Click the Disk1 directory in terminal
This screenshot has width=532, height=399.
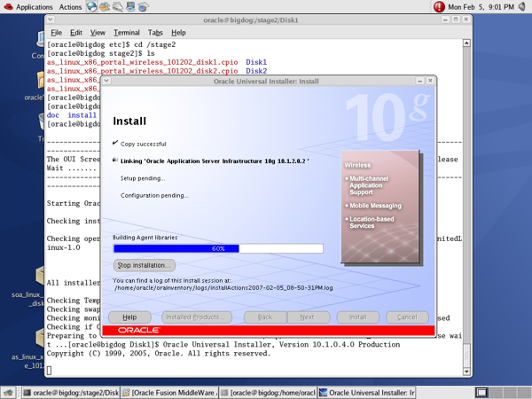pos(256,62)
